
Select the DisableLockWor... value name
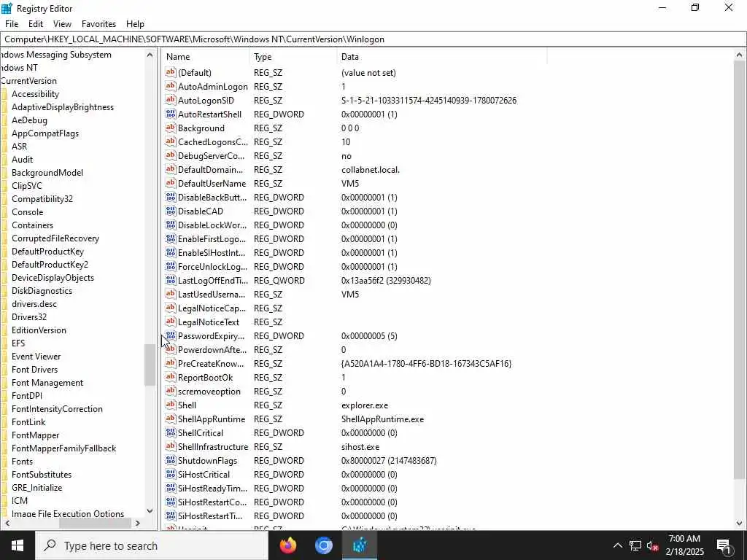pos(212,225)
